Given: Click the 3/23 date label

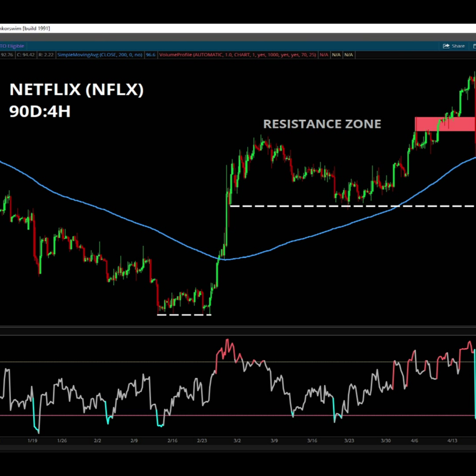Looking at the screenshot, I should coord(349,440).
